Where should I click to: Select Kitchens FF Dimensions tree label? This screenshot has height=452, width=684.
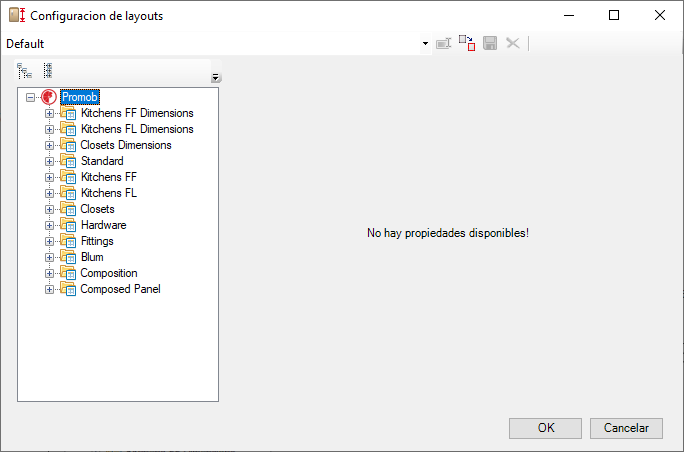[x=137, y=113]
